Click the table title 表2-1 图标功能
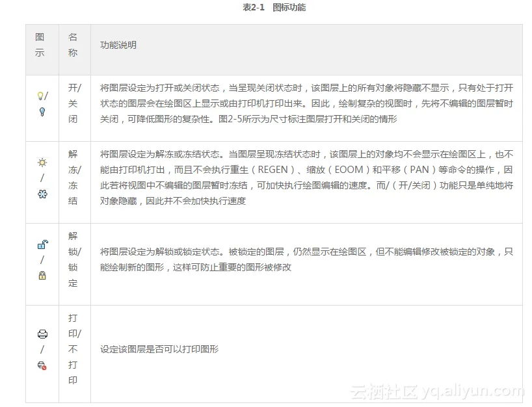532x407 pixels. pyautogui.click(x=273, y=8)
